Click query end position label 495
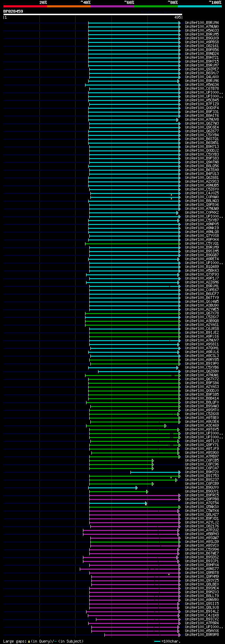This screenshot has width=225, height=644. [x=178, y=17]
